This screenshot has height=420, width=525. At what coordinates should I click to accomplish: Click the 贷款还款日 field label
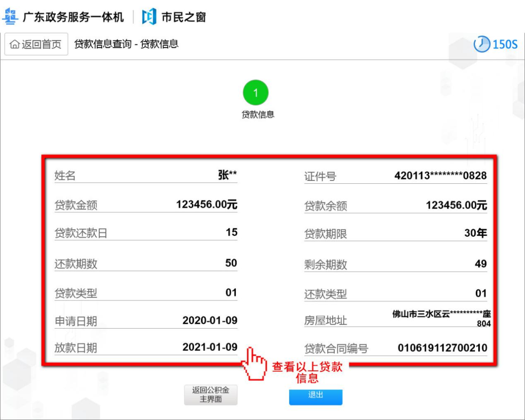tap(81, 233)
